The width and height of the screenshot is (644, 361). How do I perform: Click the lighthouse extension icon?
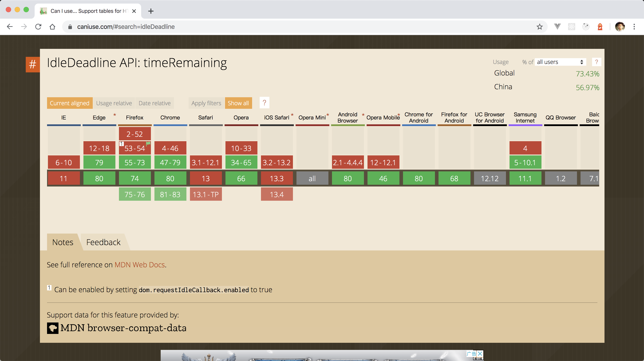point(600,26)
